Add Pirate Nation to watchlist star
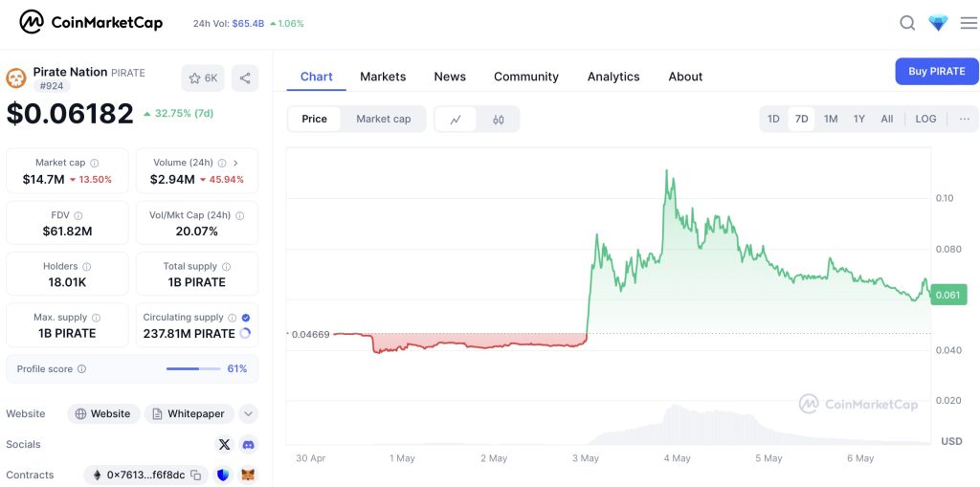 203,78
